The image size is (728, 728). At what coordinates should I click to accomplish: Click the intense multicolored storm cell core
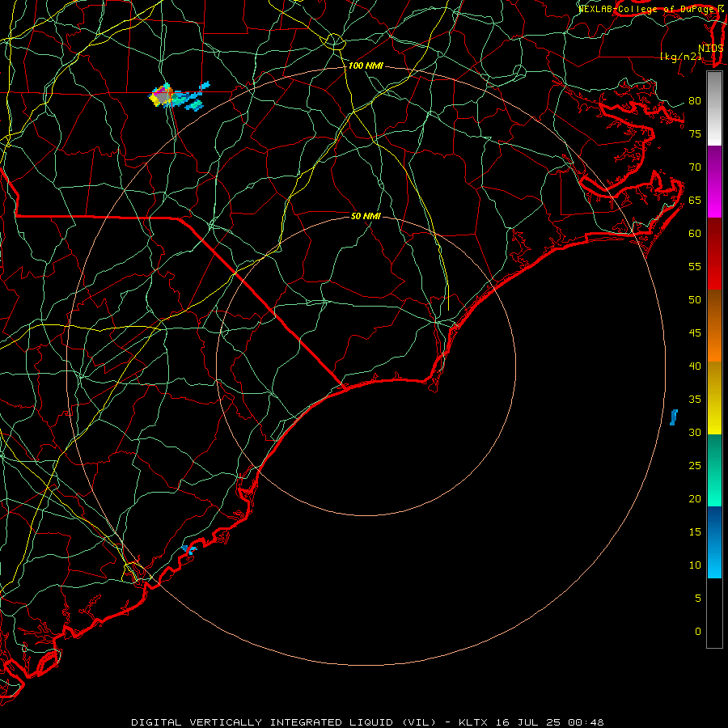pyautogui.click(x=163, y=96)
